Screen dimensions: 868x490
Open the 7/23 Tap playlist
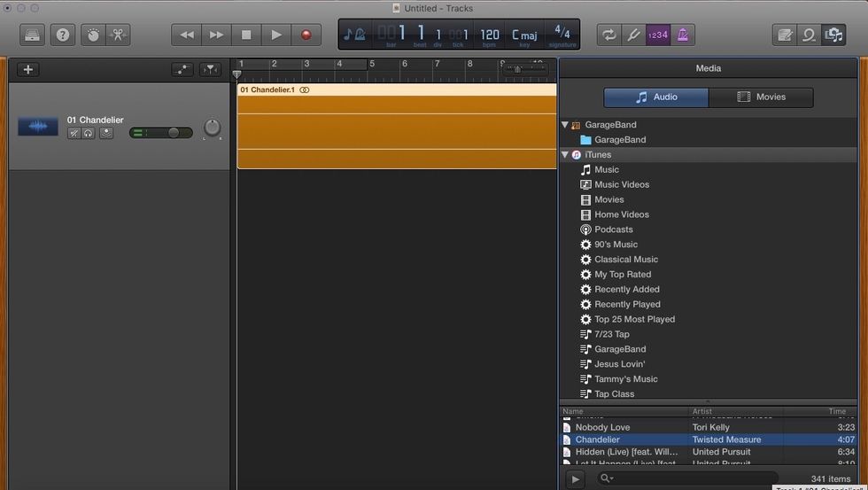coord(604,334)
